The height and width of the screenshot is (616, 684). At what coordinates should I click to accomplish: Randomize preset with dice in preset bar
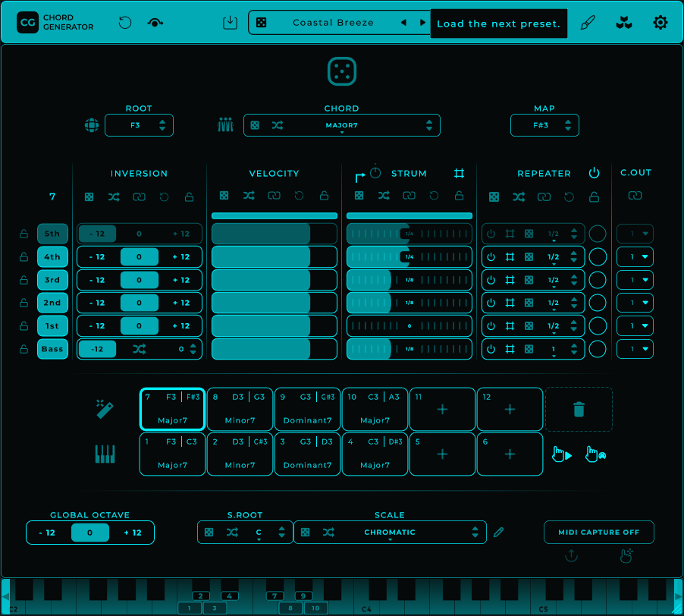tap(262, 23)
